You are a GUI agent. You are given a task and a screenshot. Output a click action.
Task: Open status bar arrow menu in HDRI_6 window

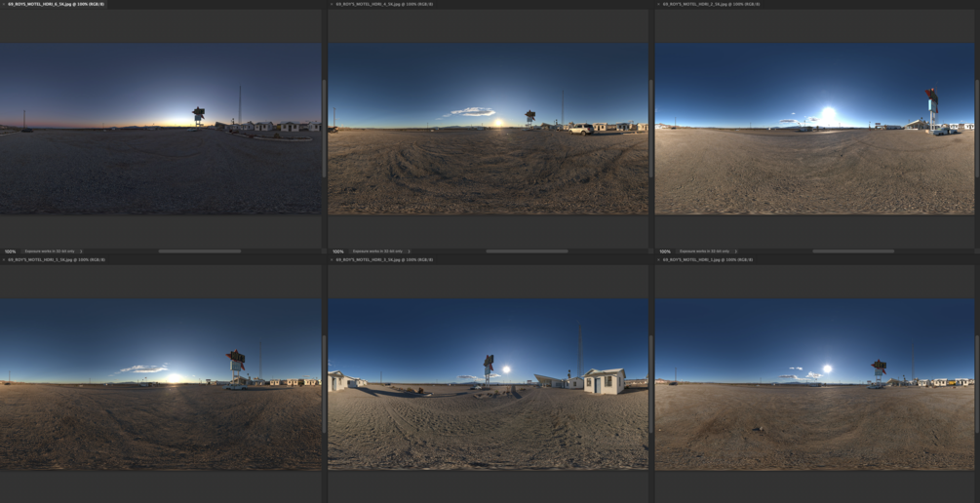[81, 251]
